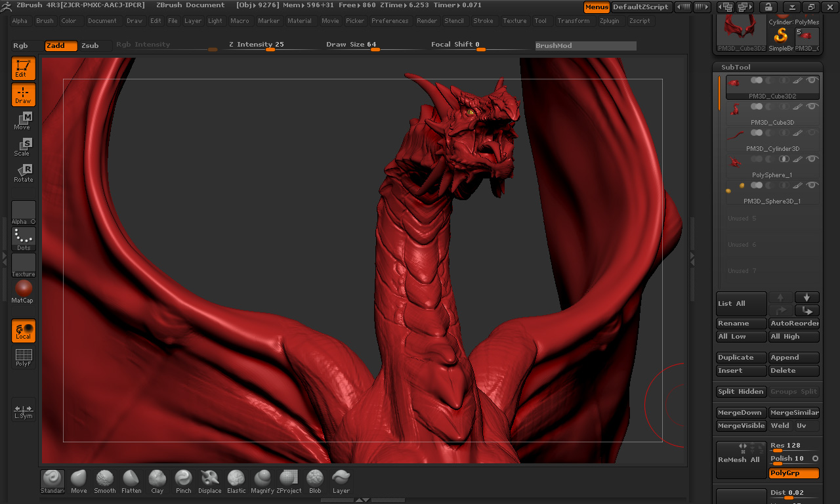Choose the Rotate transform tool

pyautogui.click(x=23, y=173)
